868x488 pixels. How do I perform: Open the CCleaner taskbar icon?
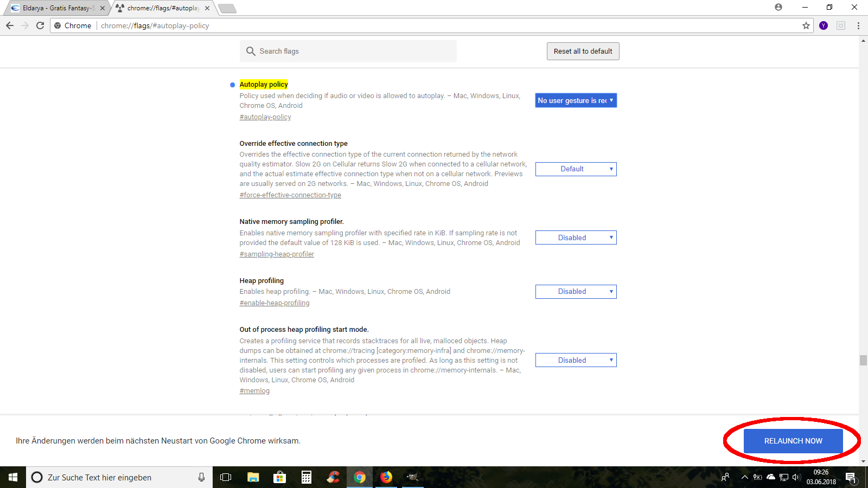click(333, 477)
